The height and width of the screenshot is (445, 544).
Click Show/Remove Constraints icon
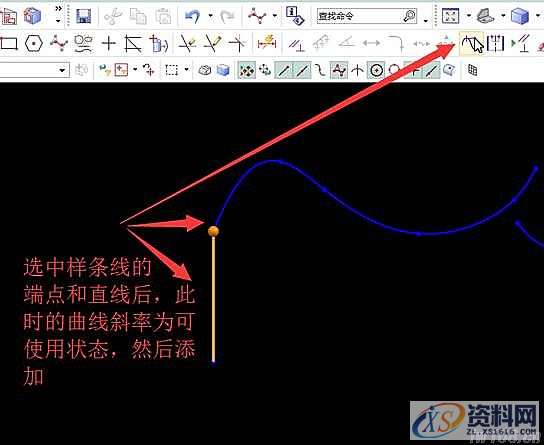(521, 43)
